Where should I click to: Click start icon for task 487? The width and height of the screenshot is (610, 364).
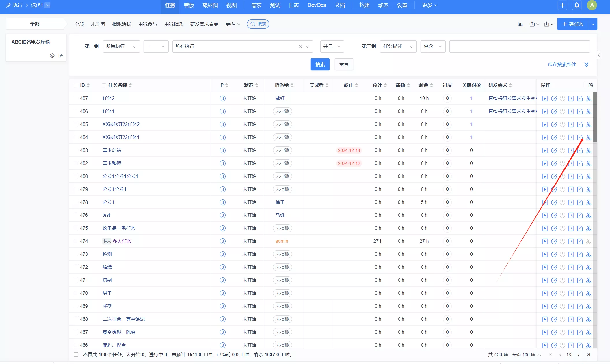545,98
